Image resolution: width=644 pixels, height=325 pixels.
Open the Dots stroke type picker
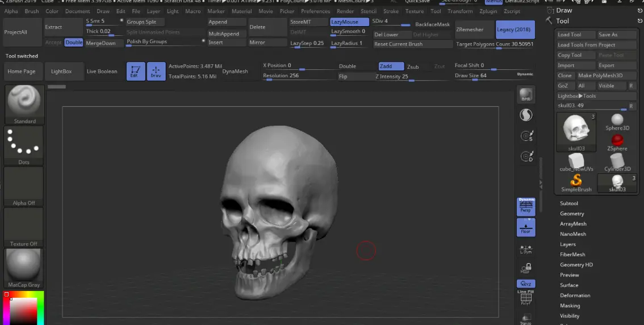pyautogui.click(x=24, y=145)
